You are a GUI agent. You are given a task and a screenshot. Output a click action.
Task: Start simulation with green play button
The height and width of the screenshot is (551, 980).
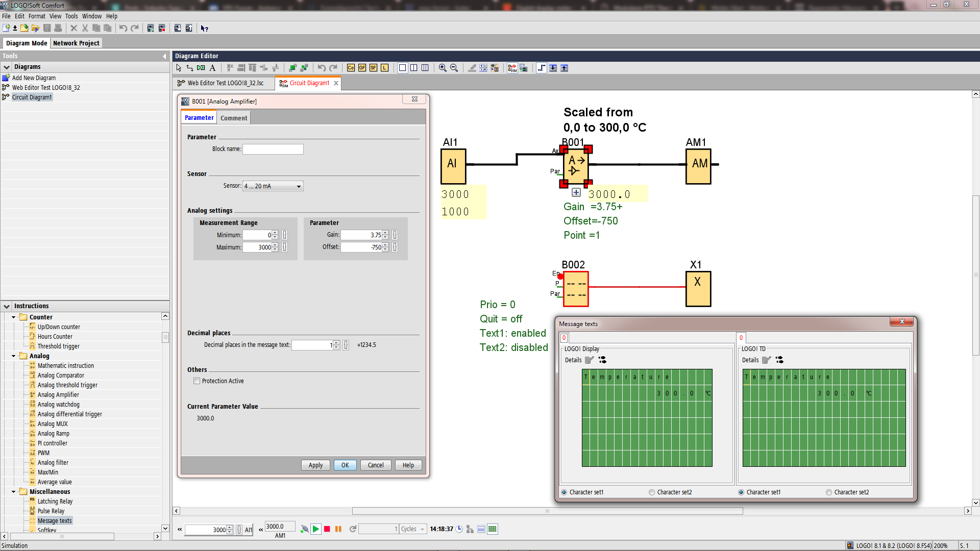pyautogui.click(x=316, y=529)
